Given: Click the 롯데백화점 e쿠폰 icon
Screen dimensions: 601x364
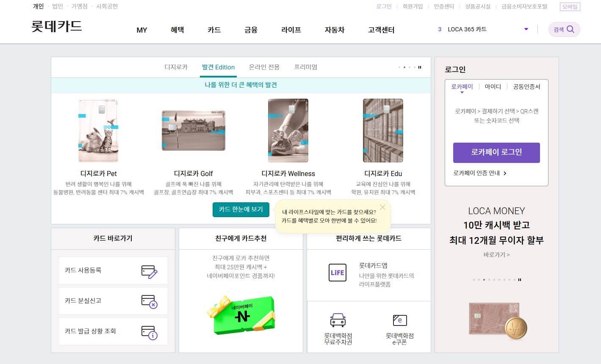Looking at the screenshot, I should 400,320.
